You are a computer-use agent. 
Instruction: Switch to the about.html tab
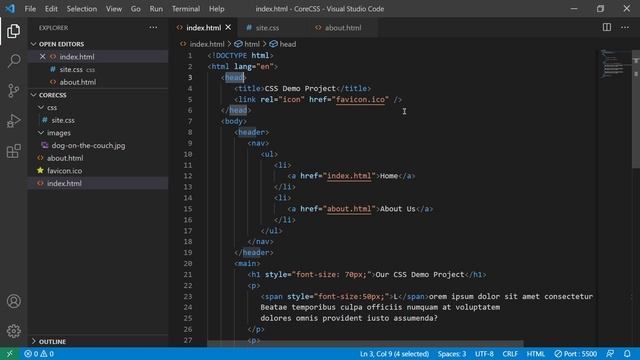click(343, 28)
